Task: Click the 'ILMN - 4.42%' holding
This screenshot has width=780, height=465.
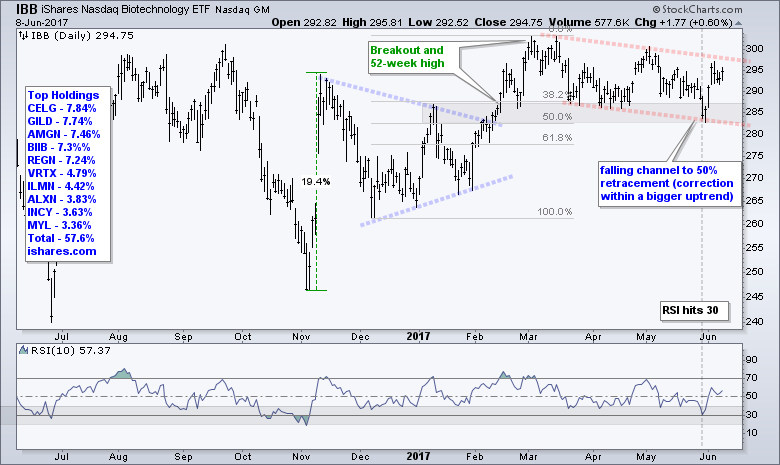Action: pyautogui.click(x=61, y=186)
